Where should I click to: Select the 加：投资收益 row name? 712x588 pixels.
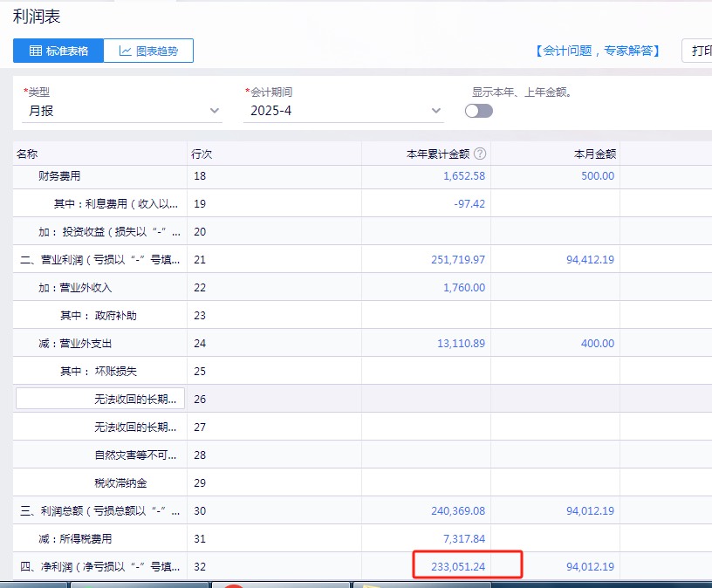pos(109,232)
